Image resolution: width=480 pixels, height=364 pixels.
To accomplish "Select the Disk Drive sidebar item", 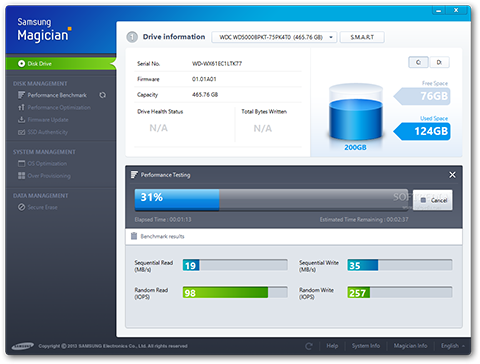I will click(61, 63).
